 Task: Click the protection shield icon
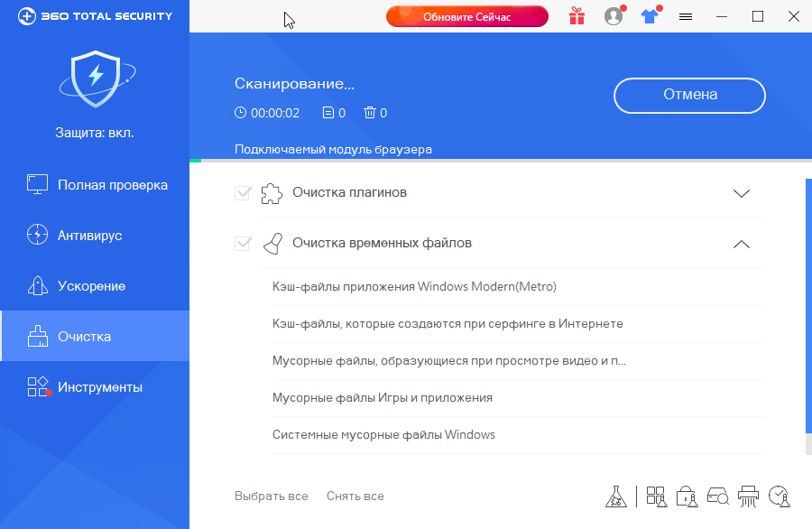pyautogui.click(x=97, y=79)
